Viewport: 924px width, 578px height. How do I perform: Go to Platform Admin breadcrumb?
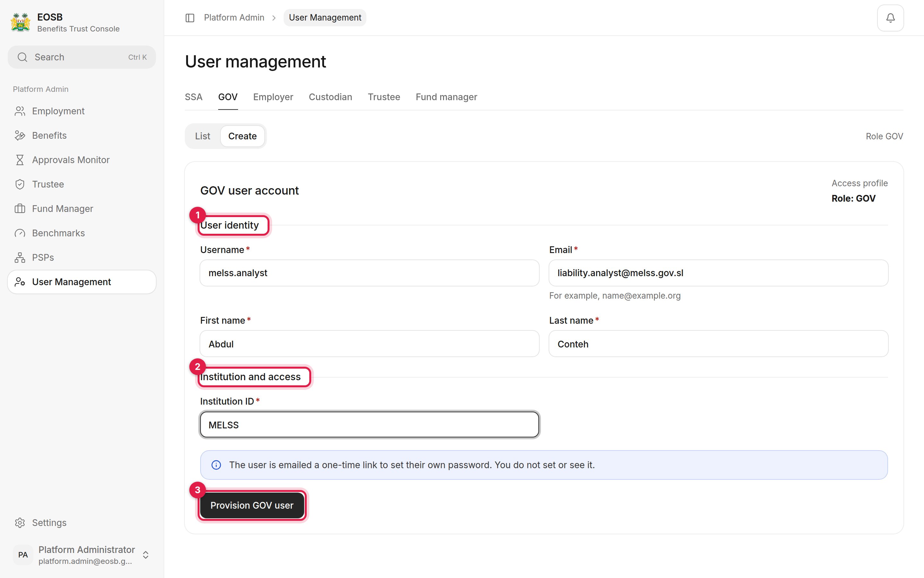click(234, 18)
